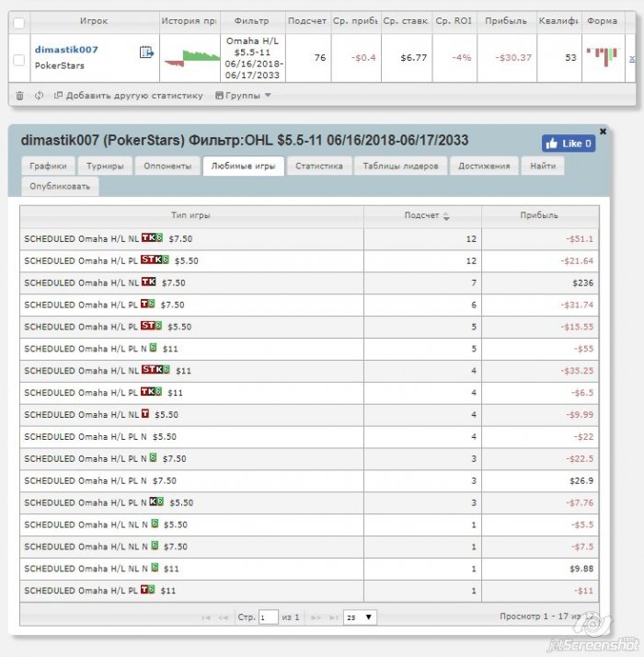Open the player notes icon beside dimastik007
The height and width of the screenshot is (657, 644).
point(145,52)
